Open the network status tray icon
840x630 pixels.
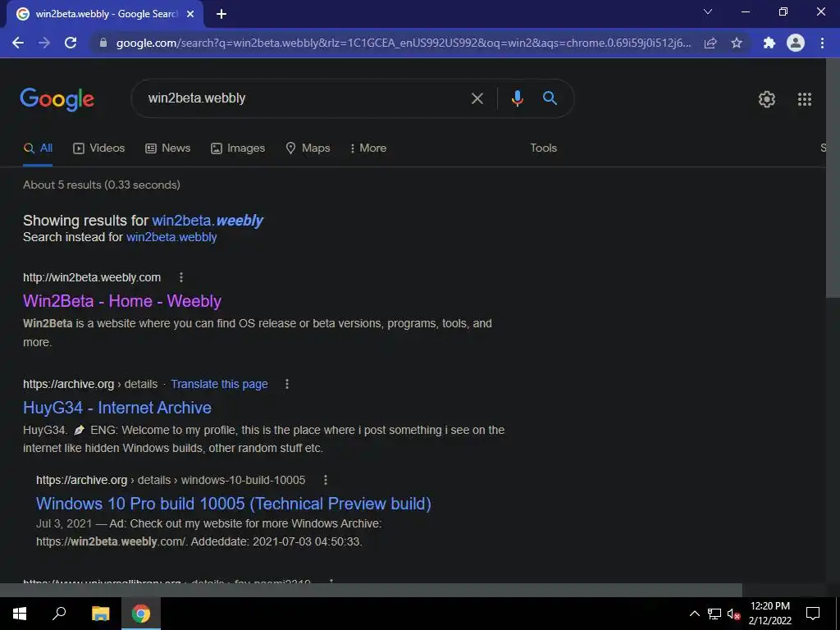[714, 614]
